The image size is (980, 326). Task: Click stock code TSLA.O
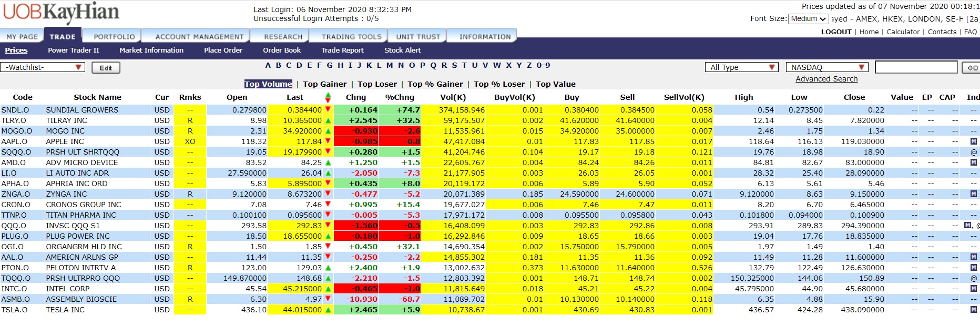(x=14, y=310)
